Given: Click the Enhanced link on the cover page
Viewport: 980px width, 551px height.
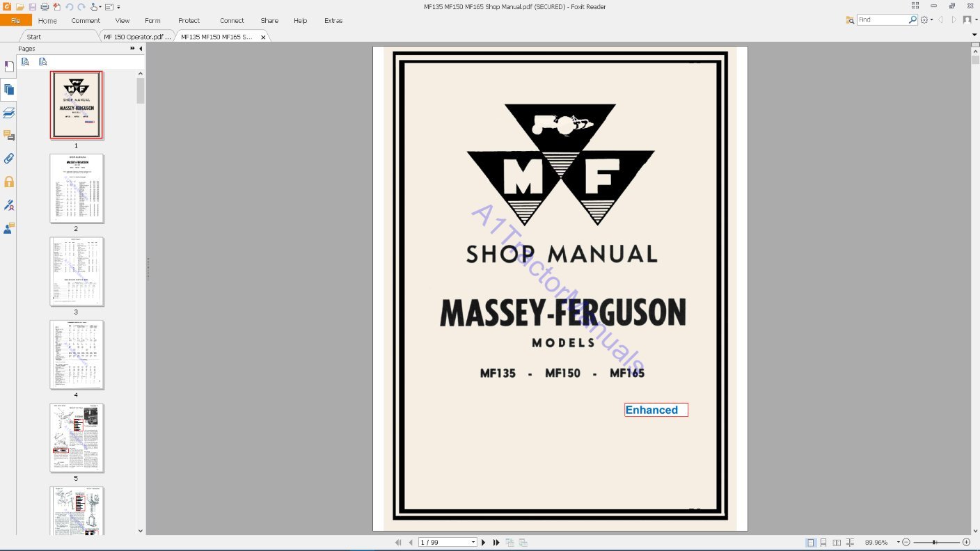Looking at the screenshot, I should [x=655, y=410].
